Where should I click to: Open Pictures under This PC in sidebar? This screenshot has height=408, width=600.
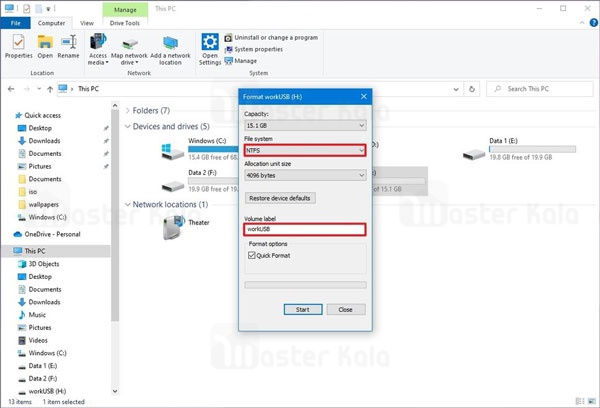click(35, 328)
